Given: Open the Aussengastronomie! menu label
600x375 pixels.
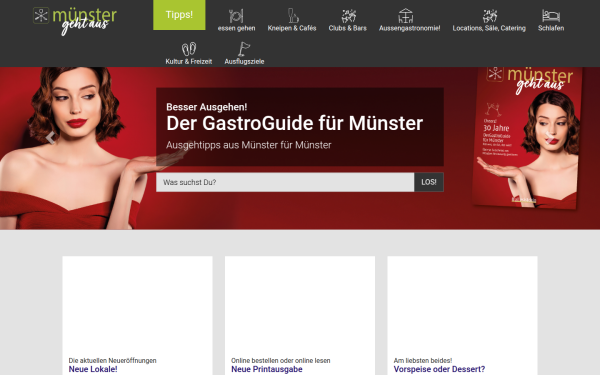Looking at the screenshot, I should pos(409,28).
